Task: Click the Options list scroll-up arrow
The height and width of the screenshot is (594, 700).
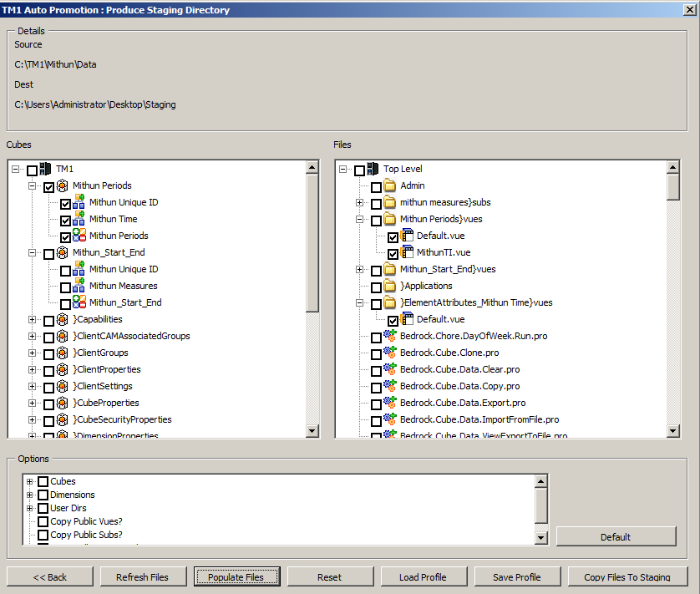Action: pos(540,481)
